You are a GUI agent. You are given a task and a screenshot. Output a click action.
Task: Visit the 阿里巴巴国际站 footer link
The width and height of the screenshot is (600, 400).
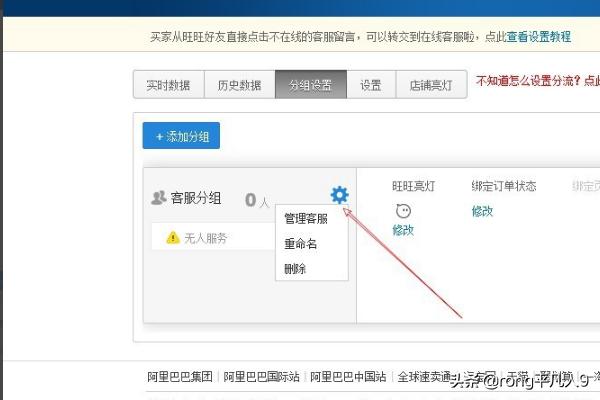click(262, 377)
